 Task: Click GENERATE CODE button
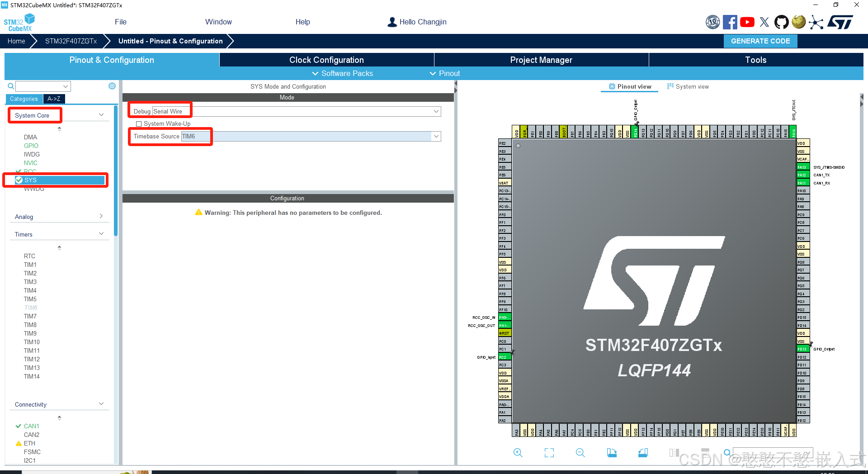coord(760,41)
